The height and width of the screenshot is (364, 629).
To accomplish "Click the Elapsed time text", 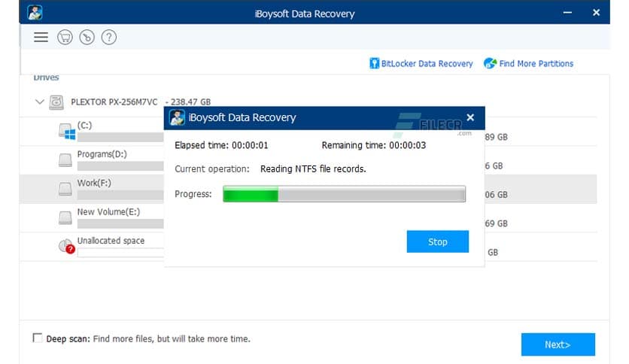I will tap(221, 145).
